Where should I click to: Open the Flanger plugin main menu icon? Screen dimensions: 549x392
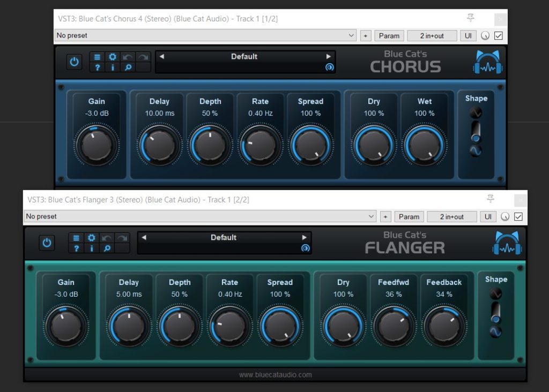pos(76,238)
